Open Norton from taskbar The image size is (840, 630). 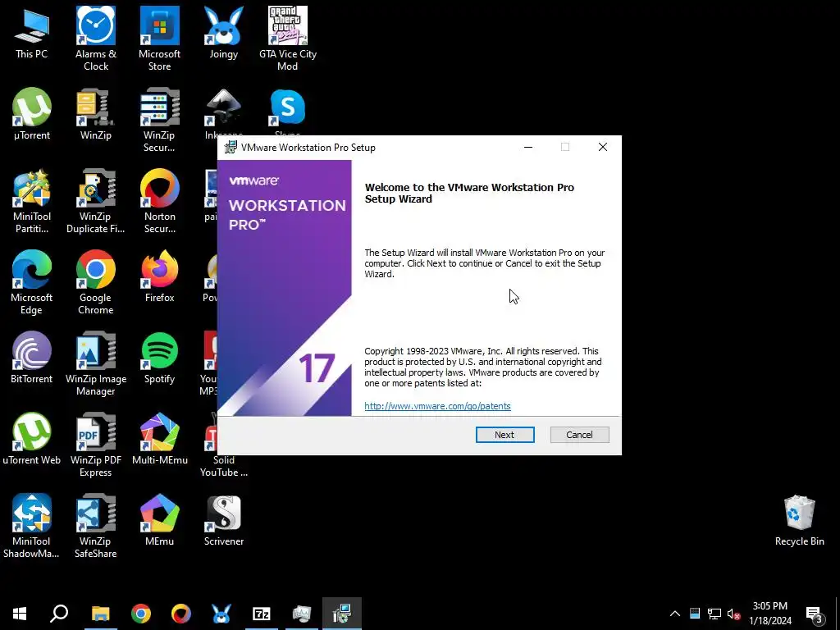click(x=181, y=614)
